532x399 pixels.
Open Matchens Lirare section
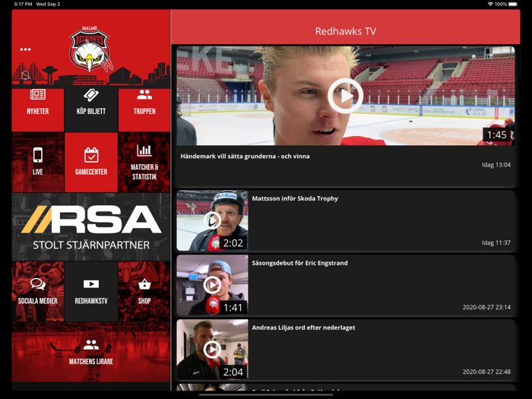click(91, 352)
